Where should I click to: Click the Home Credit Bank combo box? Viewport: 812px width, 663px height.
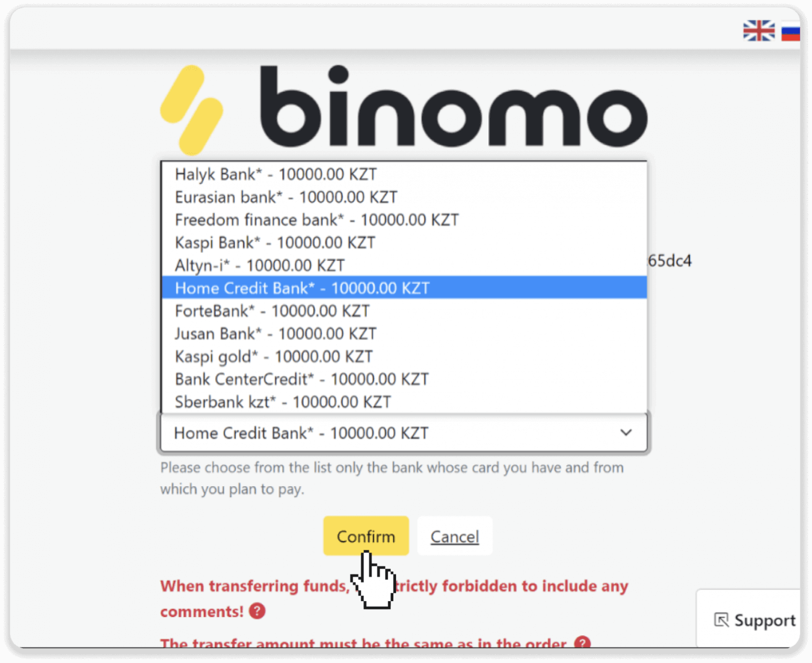[x=404, y=433]
